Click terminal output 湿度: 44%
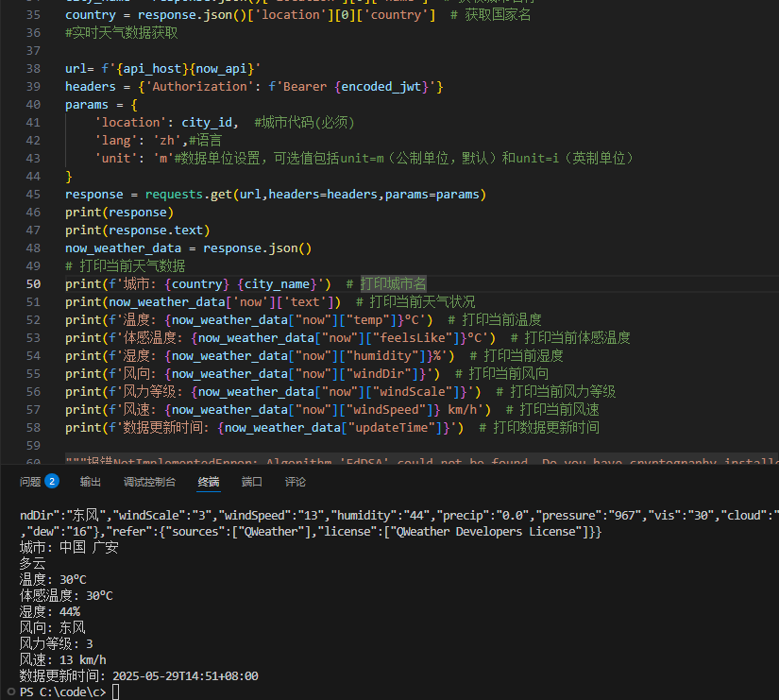 50,611
